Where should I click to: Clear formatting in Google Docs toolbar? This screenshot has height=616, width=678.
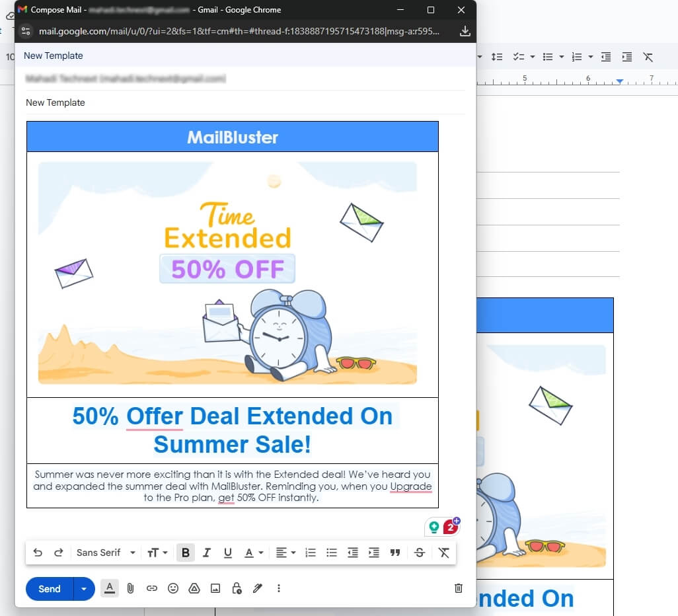648,57
